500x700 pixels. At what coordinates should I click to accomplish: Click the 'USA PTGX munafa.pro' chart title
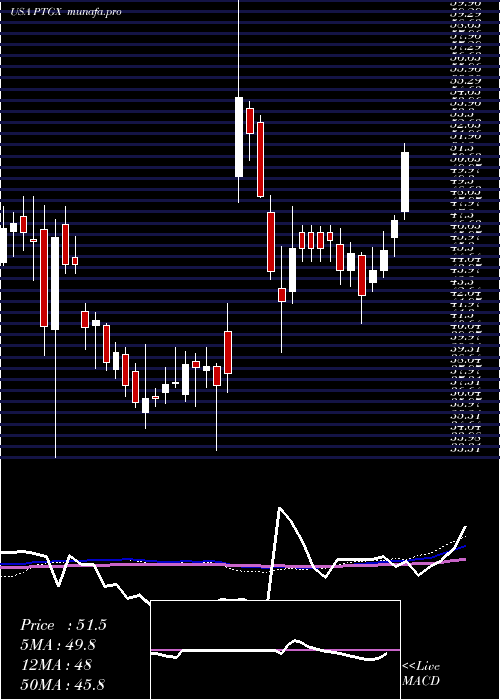point(66,12)
